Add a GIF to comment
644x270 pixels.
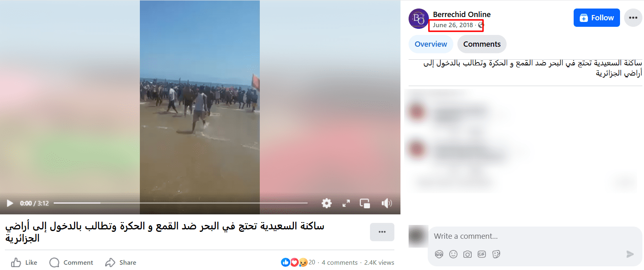[x=482, y=254]
